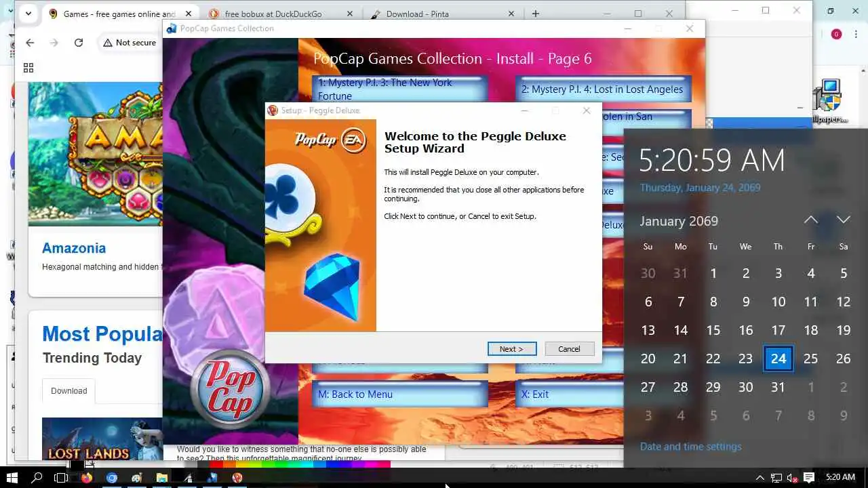Screen dimensions: 868x488
Task: Select January 6 in the calendar
Action: (648, 302)
